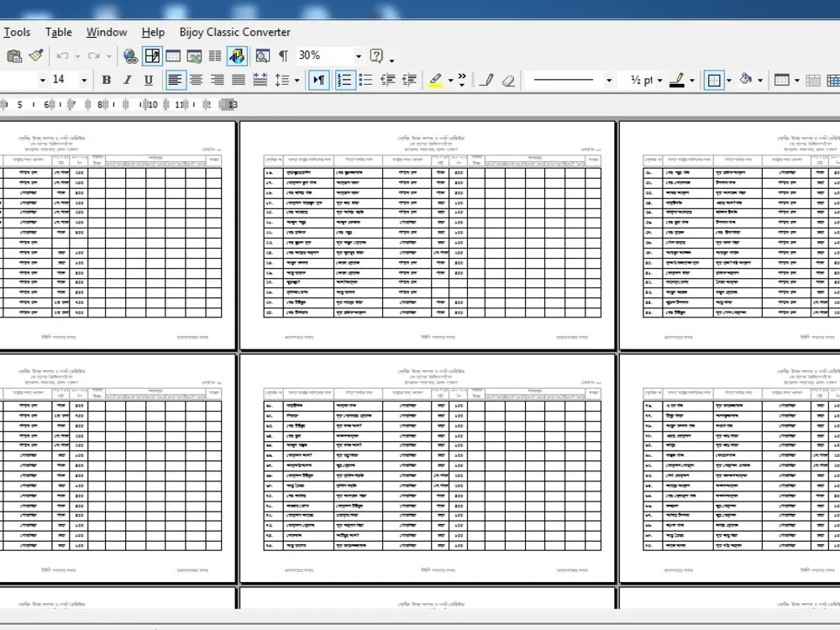
Task: Open the font name dropdown arrow
Action: point(42,81)
